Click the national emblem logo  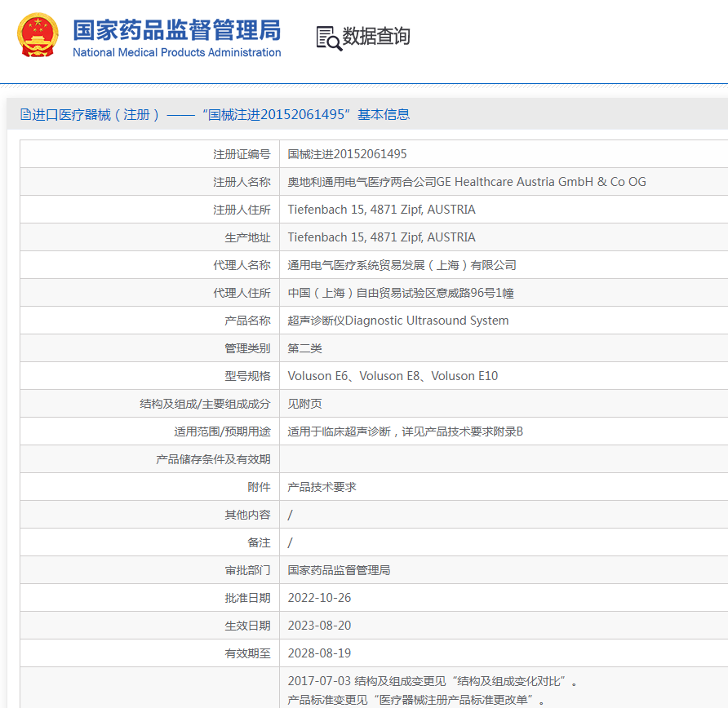coord(38,35)
